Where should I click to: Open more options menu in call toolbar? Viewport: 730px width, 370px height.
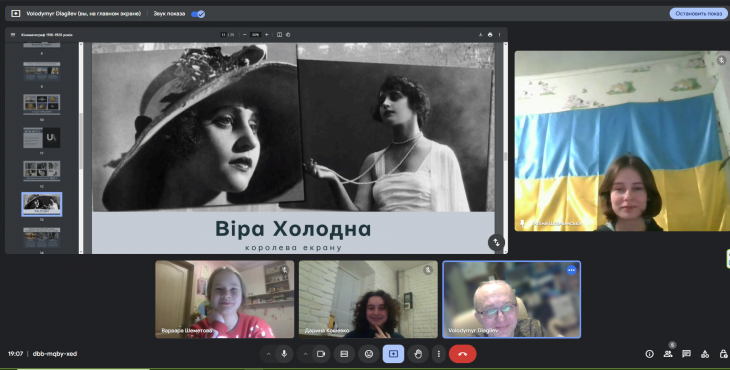(439, 354)
